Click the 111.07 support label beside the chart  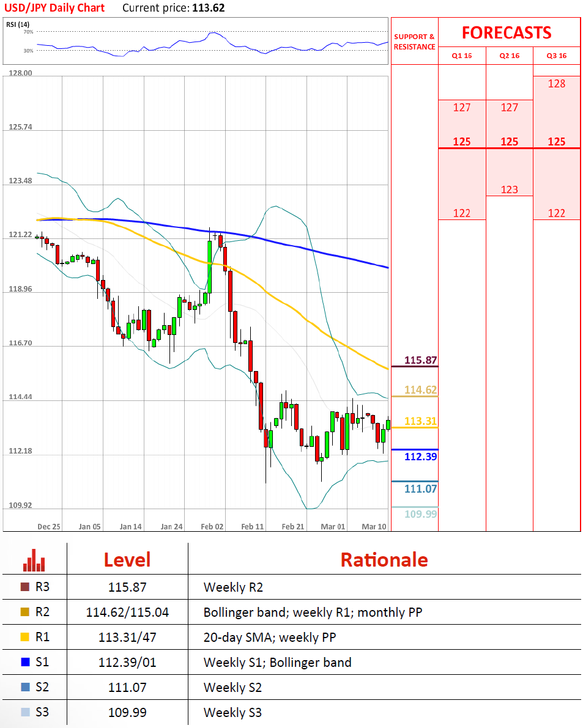click(420, 488)
